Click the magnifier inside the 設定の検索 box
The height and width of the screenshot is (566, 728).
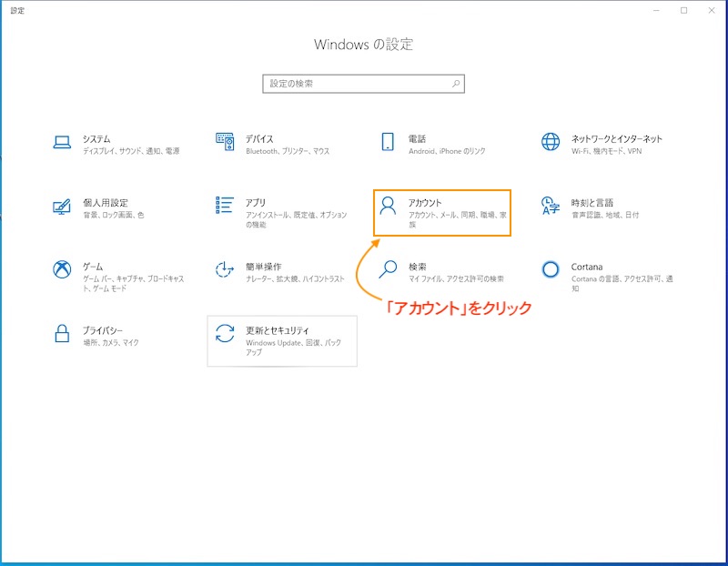point(456,84)
